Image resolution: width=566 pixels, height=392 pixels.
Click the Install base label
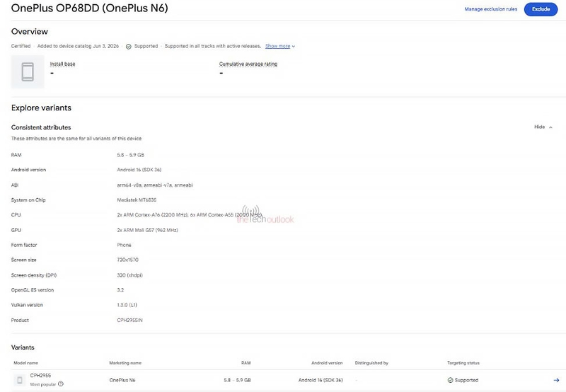point(62,64)
